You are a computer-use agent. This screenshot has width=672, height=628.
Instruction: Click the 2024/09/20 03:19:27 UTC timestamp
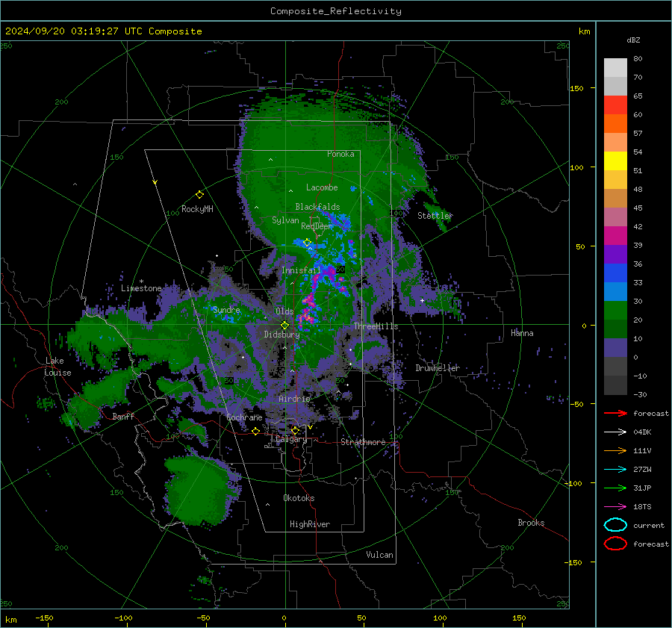click(103, 31)
